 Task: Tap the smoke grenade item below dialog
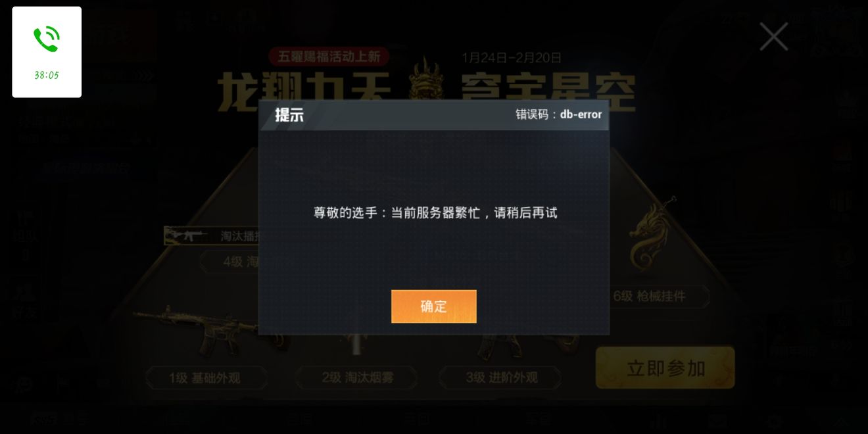point(356,345)
